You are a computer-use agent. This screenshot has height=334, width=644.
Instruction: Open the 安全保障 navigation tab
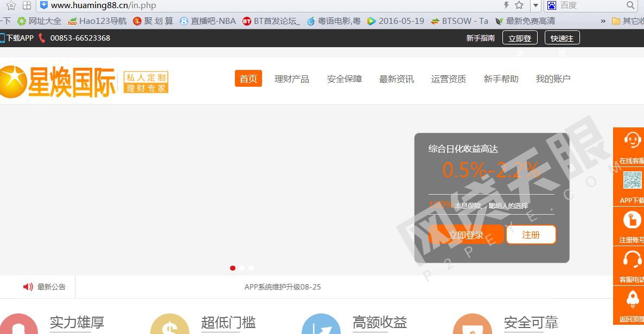coord(345,79)
